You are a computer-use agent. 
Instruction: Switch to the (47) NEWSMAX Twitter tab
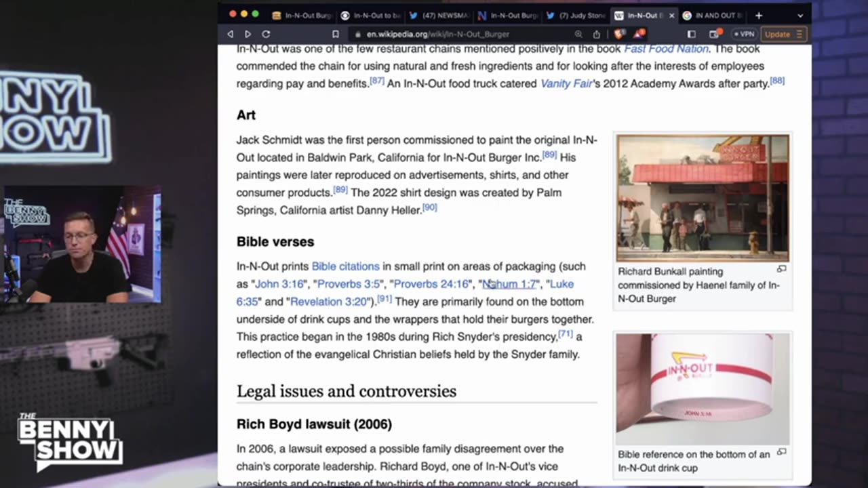[x=440, y=15]
